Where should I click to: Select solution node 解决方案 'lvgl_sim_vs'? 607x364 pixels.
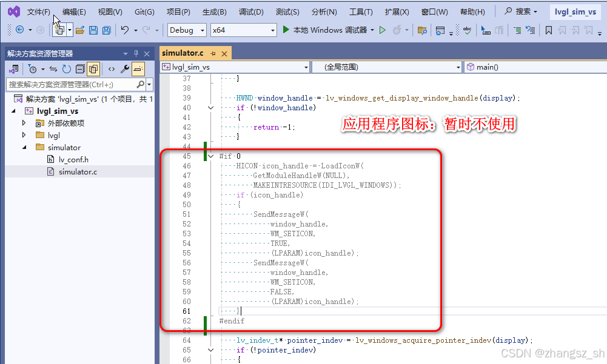point(83,99)
